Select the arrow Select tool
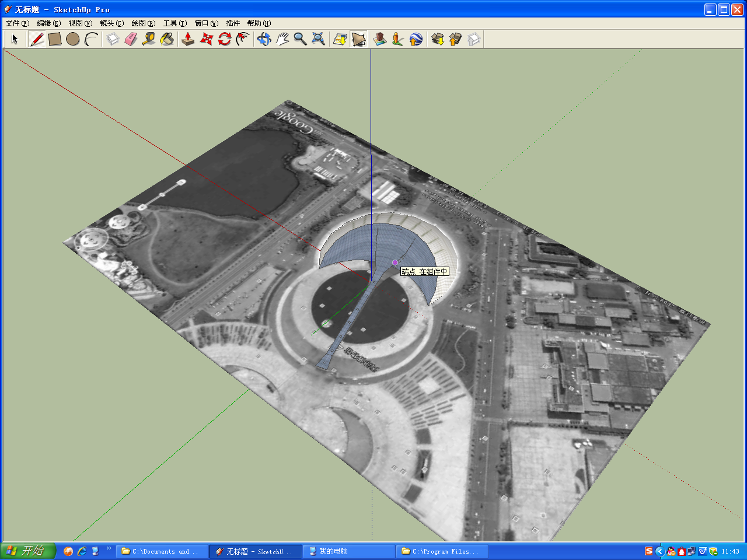The width and height of the screenshot is (747, 560). click(x=15, y=39)
